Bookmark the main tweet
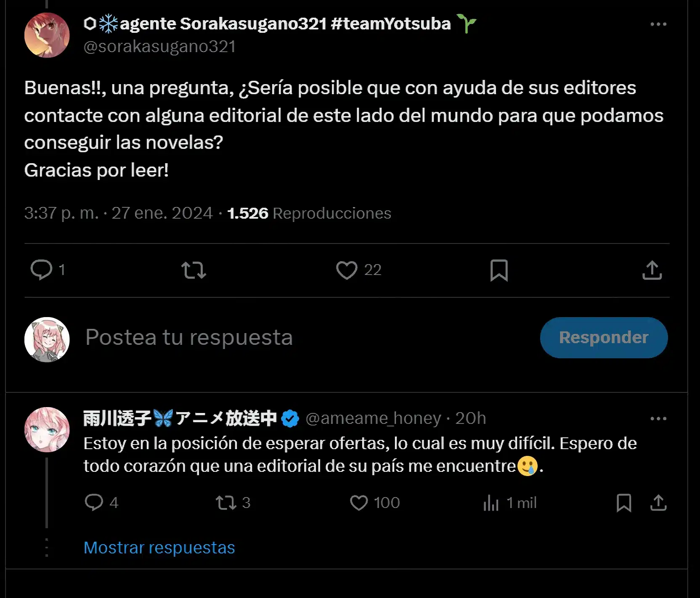Screen dimensions: 700x598 [x=499, y=270]
